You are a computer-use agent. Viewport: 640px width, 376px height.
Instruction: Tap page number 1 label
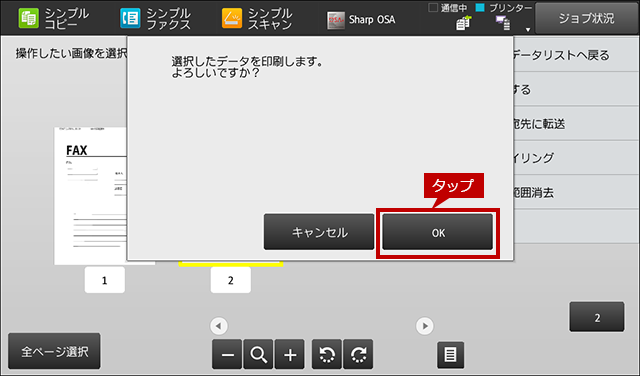click(x=104, y=280)
